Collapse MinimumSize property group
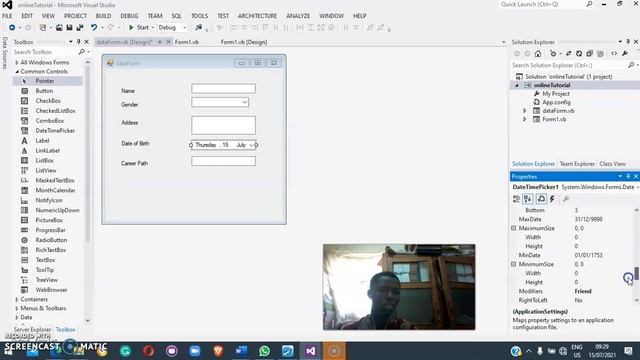 (x=514, y=264)
